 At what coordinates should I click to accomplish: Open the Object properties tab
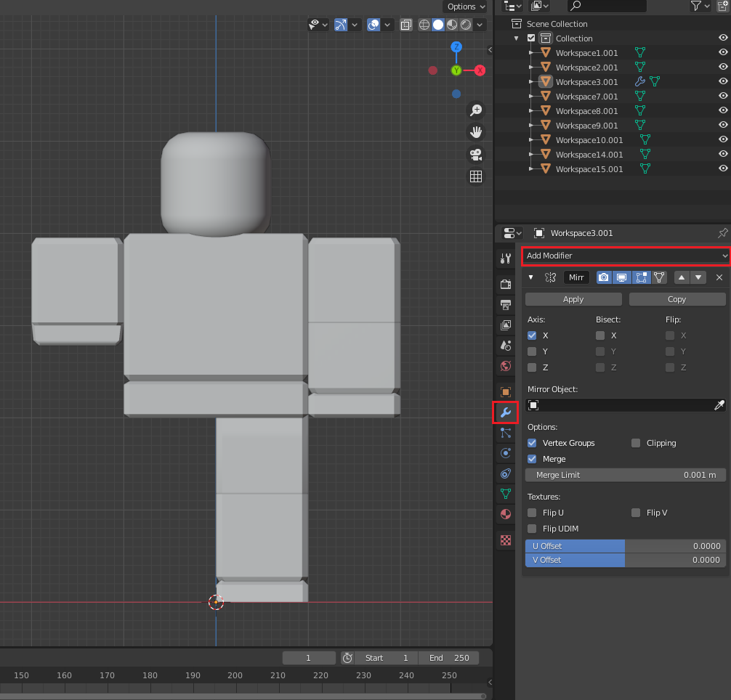[505, 392]
